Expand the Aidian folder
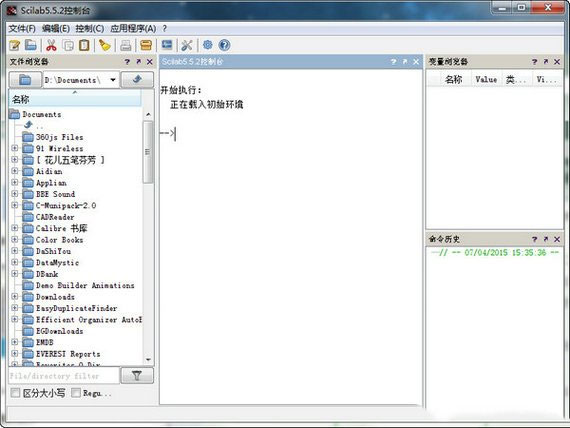Screen dimensions: 570x428 15,171
